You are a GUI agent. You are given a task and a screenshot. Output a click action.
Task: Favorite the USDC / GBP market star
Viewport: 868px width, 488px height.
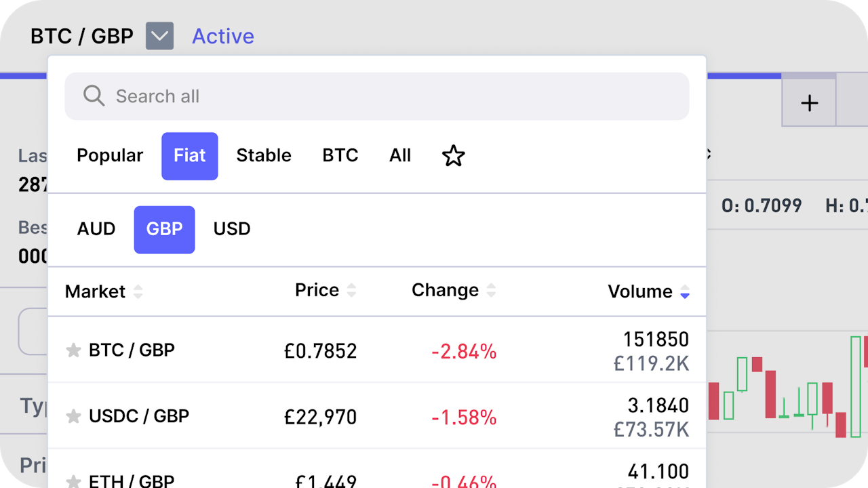point(73,416)
